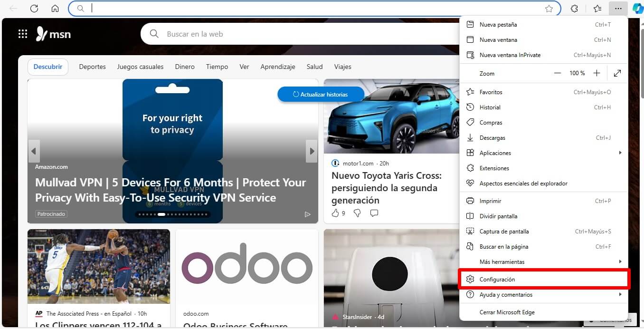Select Nueva ventana from the menu
644x329 pixels.
point(544,40)
